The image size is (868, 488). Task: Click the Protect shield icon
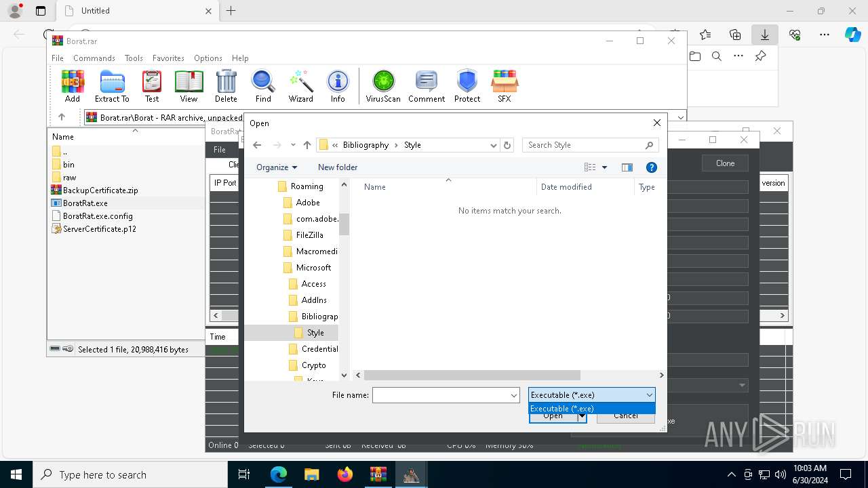(x=467, y=86)
